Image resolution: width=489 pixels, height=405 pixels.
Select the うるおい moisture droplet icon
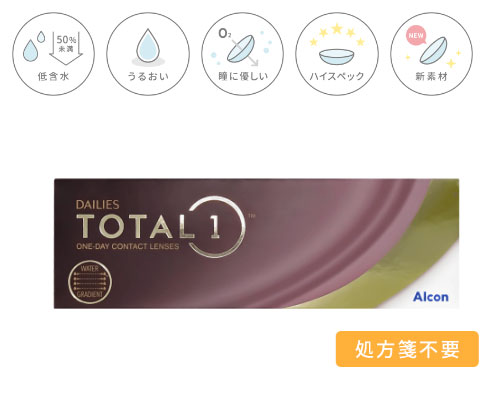tap(148, 54)
